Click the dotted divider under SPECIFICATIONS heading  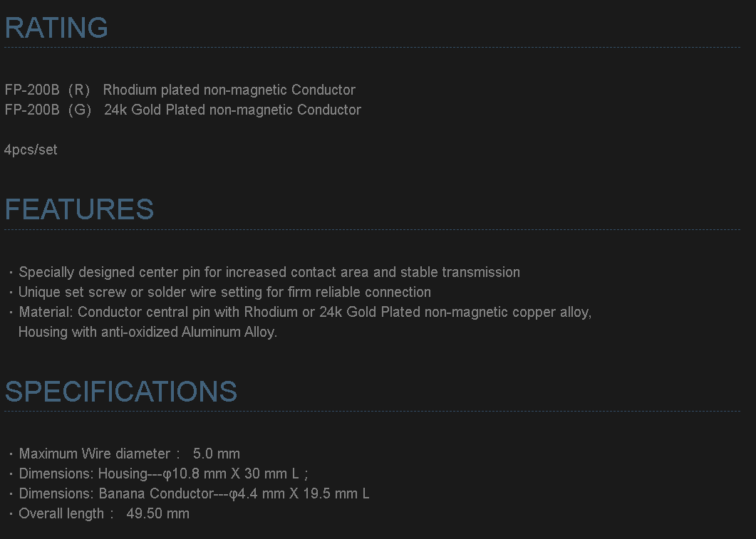(372, 411)
